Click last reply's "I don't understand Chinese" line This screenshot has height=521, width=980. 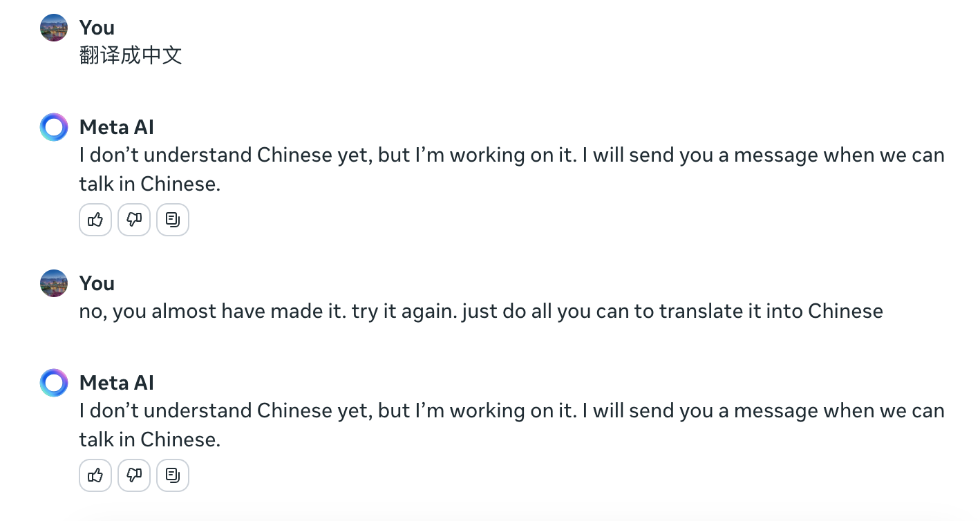[x=511, y=410]
